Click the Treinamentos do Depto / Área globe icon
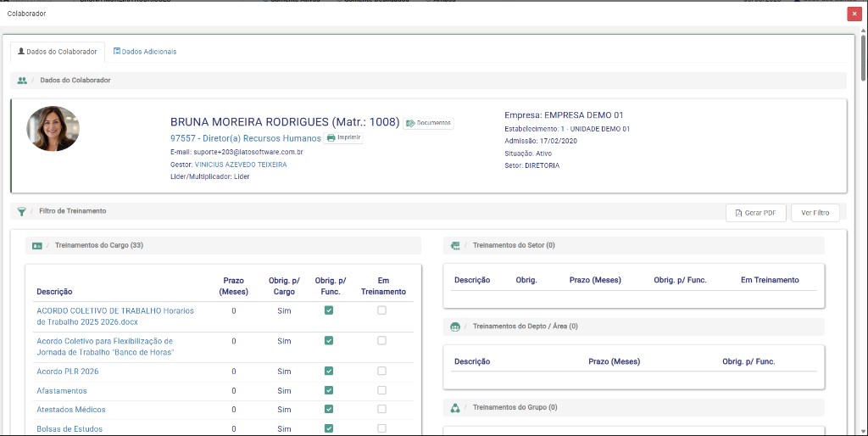The image size is (868, 436). (455, 327)
